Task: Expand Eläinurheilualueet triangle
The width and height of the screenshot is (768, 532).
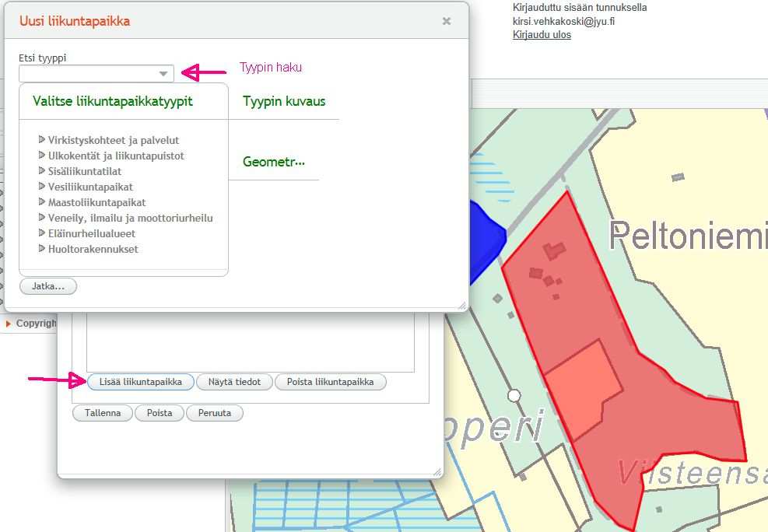Action: pos(42,233)
